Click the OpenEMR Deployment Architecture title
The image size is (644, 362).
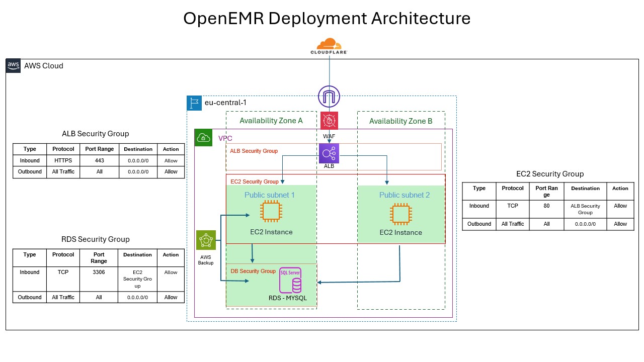pos(327,19)
